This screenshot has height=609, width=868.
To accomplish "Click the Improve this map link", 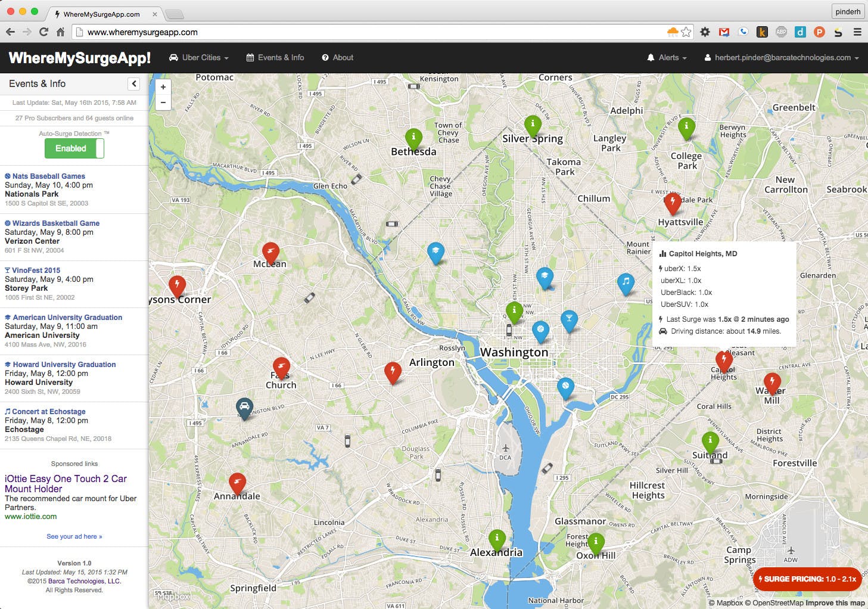I will [x=835, y=603].
